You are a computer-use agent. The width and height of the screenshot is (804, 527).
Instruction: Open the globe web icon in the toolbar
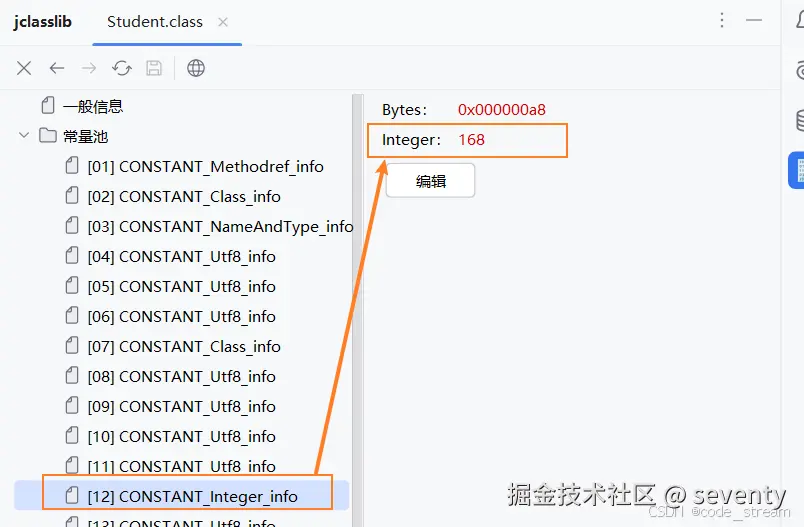coord(196,68)
